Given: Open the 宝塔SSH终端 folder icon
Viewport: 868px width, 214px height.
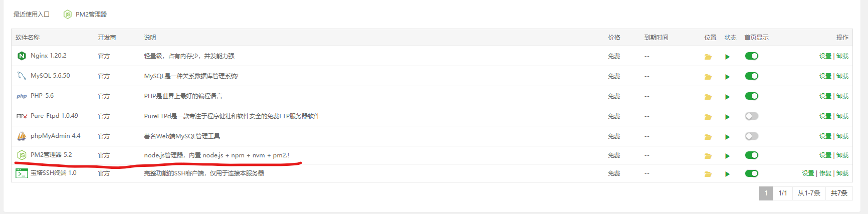Looking at the screenshot, I should (708, 174).
